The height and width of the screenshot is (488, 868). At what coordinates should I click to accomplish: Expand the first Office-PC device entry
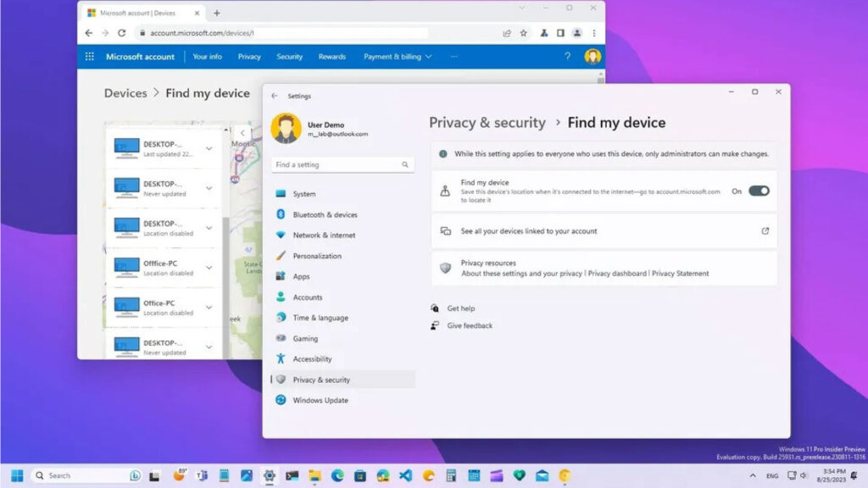pyautogui.click(x=209, y=269)
